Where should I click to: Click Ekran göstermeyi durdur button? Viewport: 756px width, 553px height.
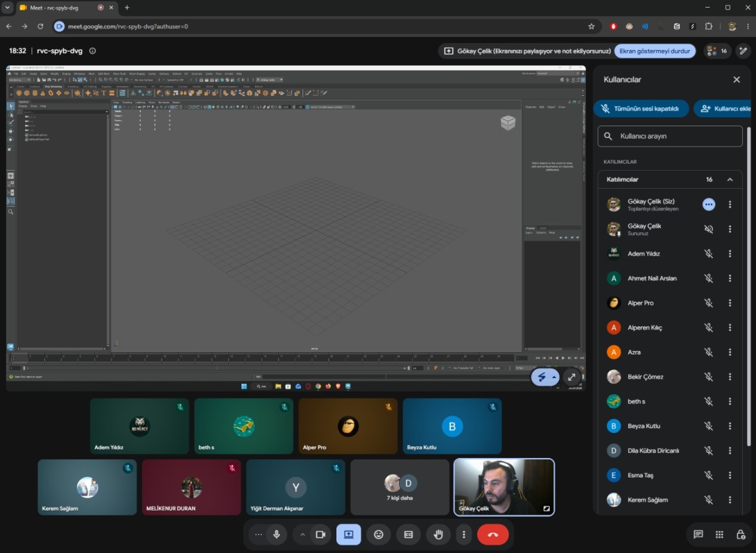pos(654,51)
